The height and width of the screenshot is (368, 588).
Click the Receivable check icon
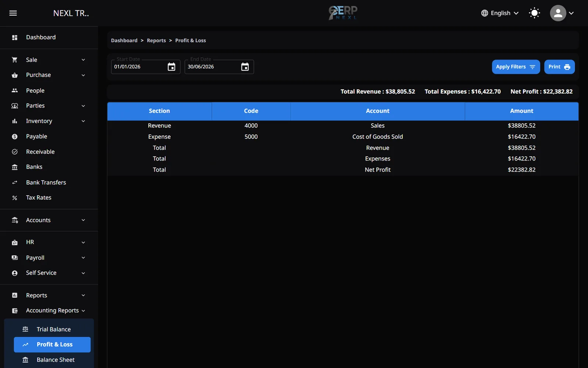point(15,152)
